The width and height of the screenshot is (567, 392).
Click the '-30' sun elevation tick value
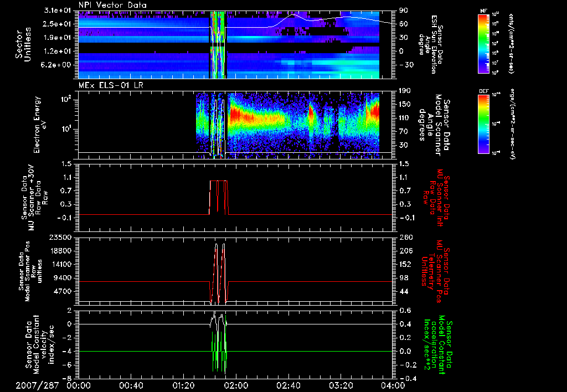[x=406, y=65]
